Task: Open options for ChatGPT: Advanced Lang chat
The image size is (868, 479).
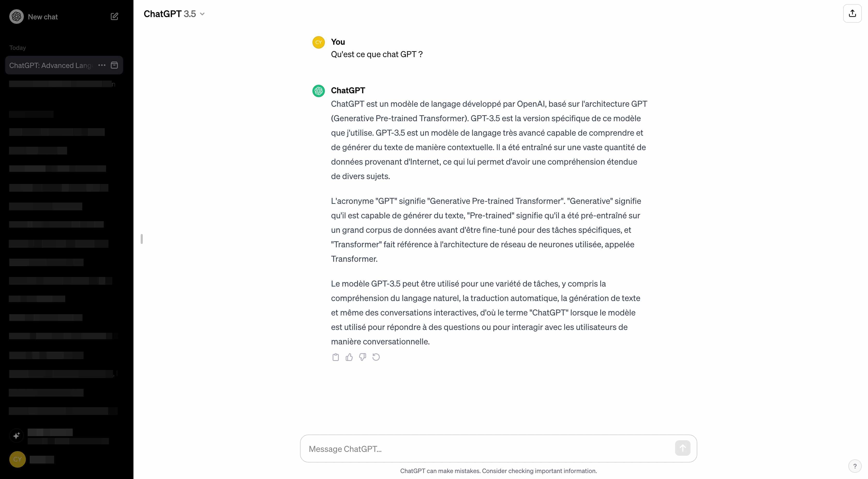Action: [x=102, y=65]
